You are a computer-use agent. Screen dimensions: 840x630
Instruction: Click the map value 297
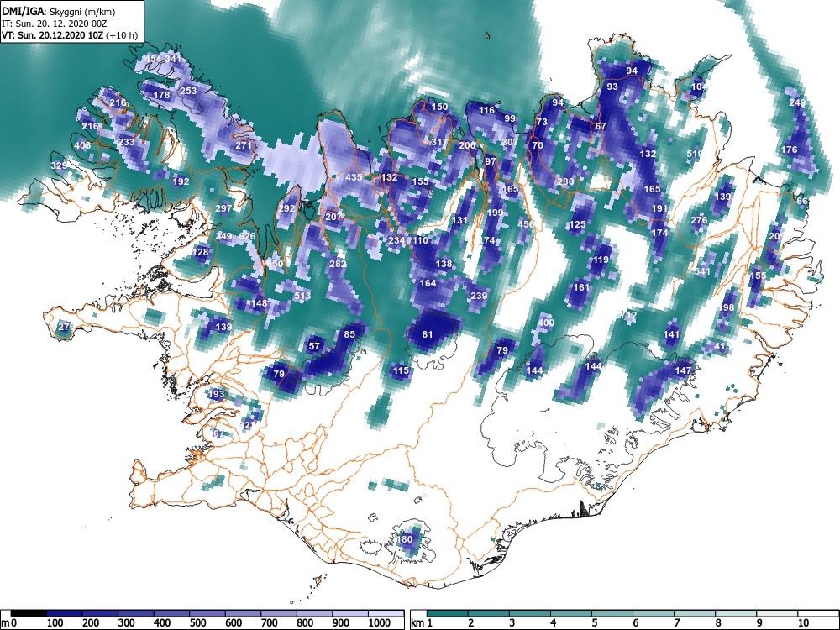224,208
